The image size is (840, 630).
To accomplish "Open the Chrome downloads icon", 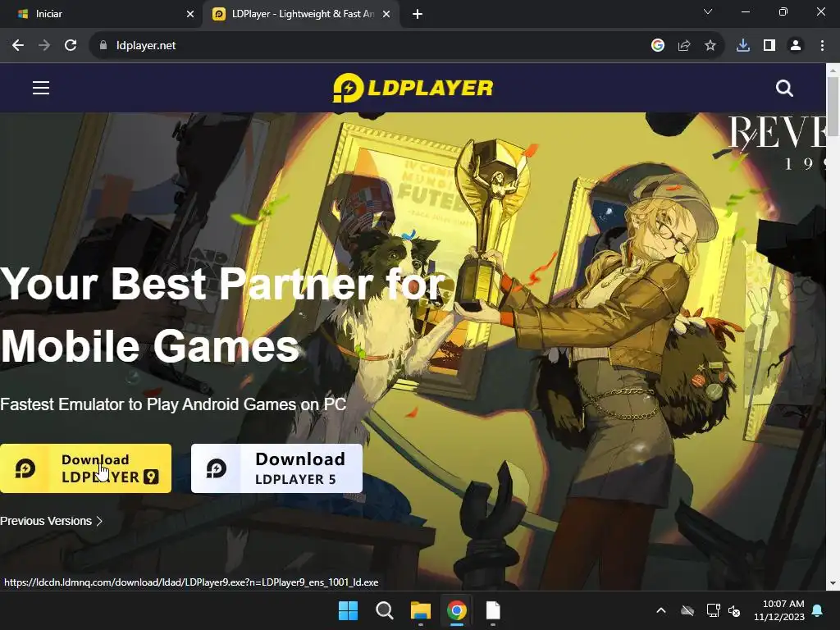I will (x=743, y=46).
